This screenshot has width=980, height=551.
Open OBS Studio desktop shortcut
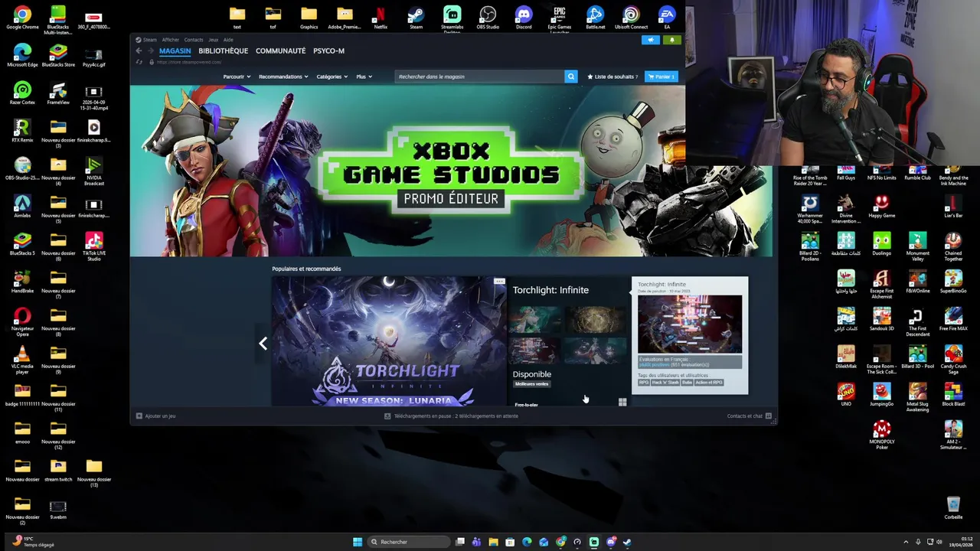point(488,18)
